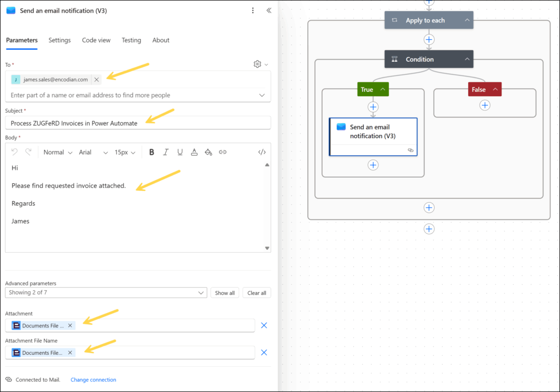This screenshot has width=560, height=392.
Task: Switch to the Parameters tab
Action: pos(22,40)
